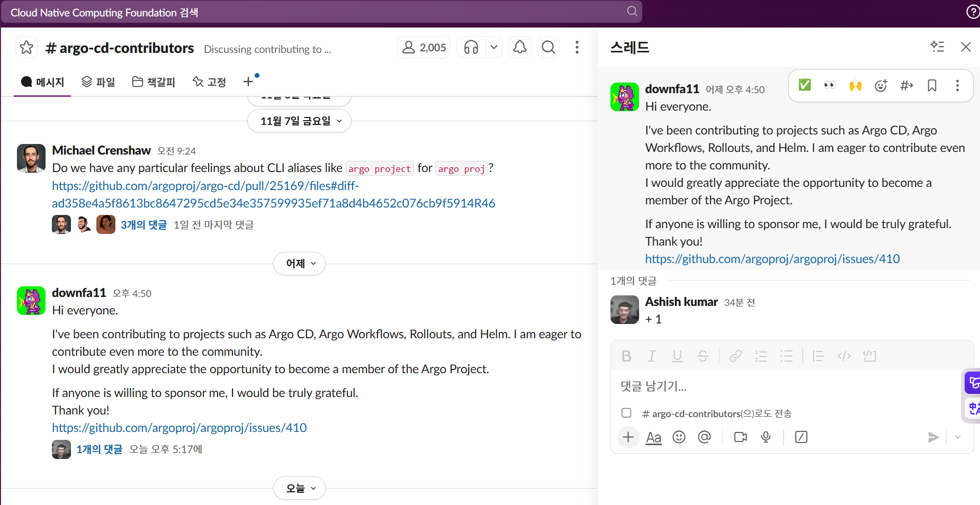Check argo-cd-contributors(으)로도 전송 checkbox

[626, 413]
